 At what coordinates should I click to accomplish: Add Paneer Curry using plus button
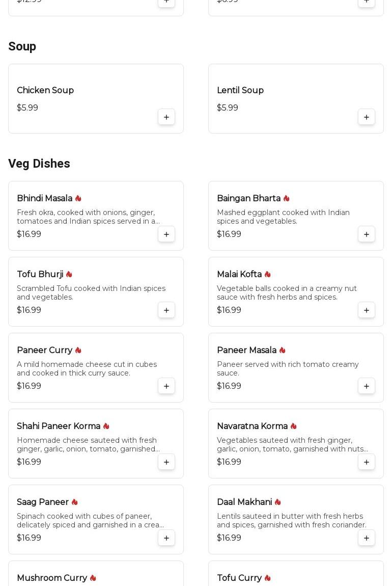[166, 386]
